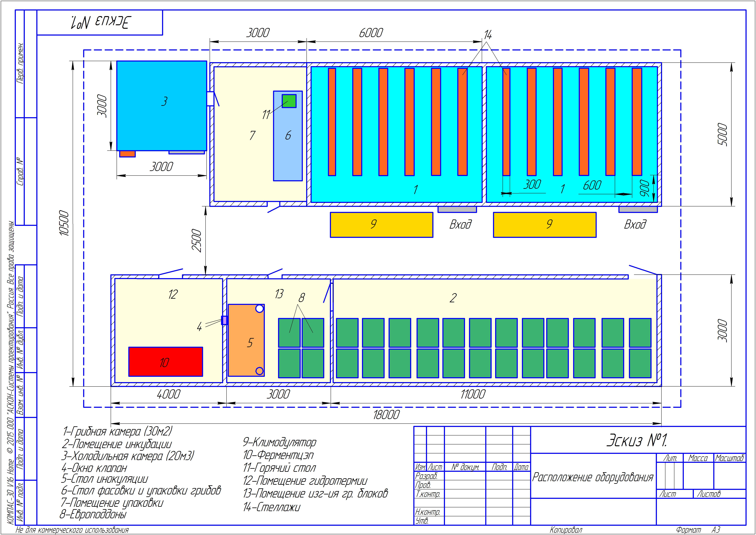Click the red fermenter rectangle labeled 10

tap(165, 361)
